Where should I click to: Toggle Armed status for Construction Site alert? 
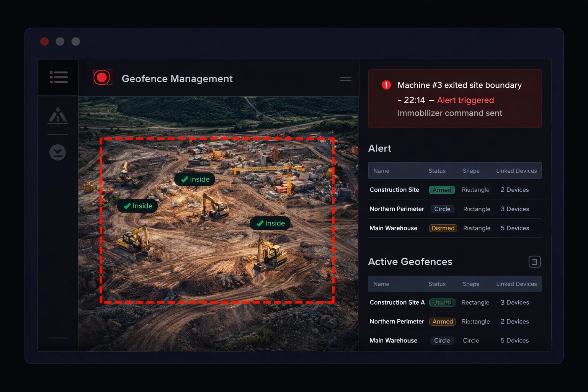coord(442,190)
